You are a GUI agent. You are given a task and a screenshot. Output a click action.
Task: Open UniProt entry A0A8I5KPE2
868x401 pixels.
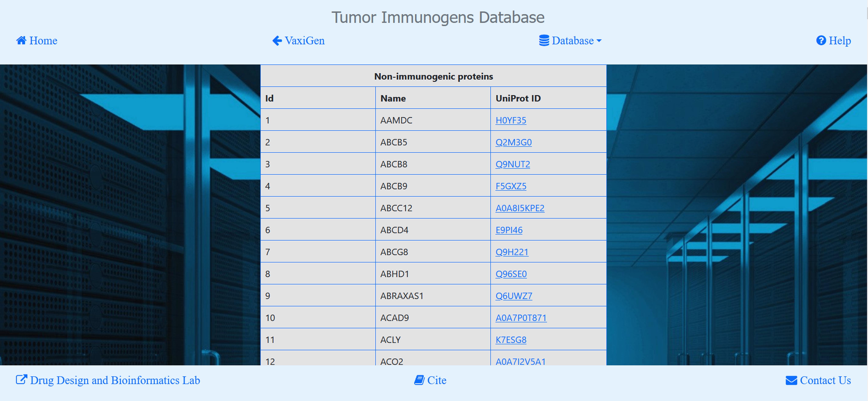pos(520,208)
